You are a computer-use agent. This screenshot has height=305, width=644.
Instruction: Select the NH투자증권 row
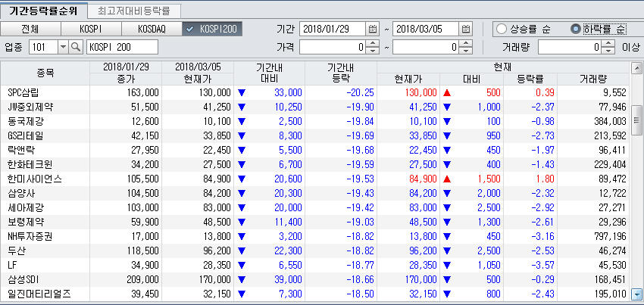(314, 236)
